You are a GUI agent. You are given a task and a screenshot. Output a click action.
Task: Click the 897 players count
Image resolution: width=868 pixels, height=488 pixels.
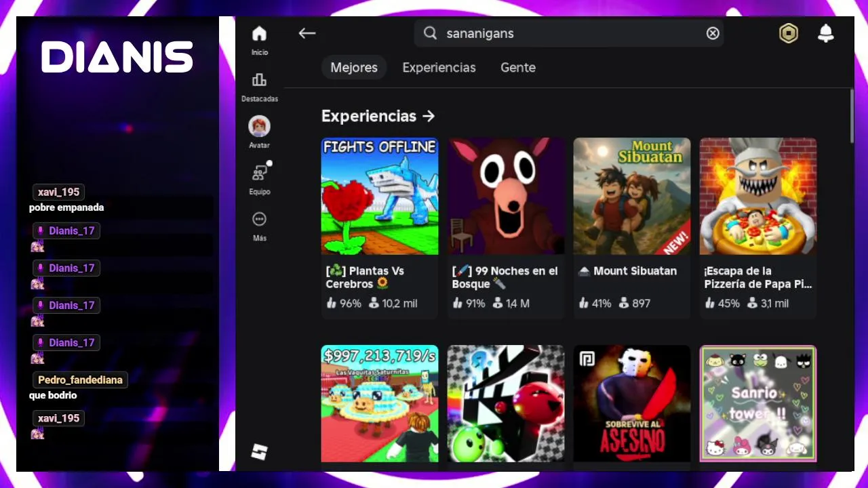(635, 304)
